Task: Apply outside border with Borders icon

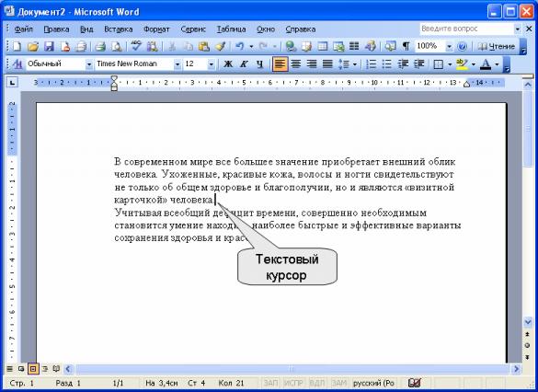Action: pos(439,64)
